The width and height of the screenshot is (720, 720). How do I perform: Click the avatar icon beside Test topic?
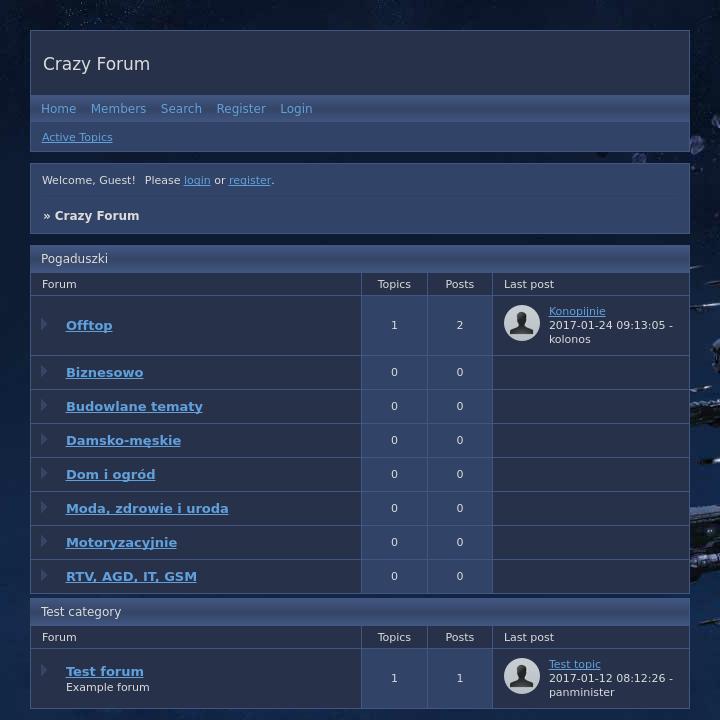pyautogui.click(x=521, y=676)
